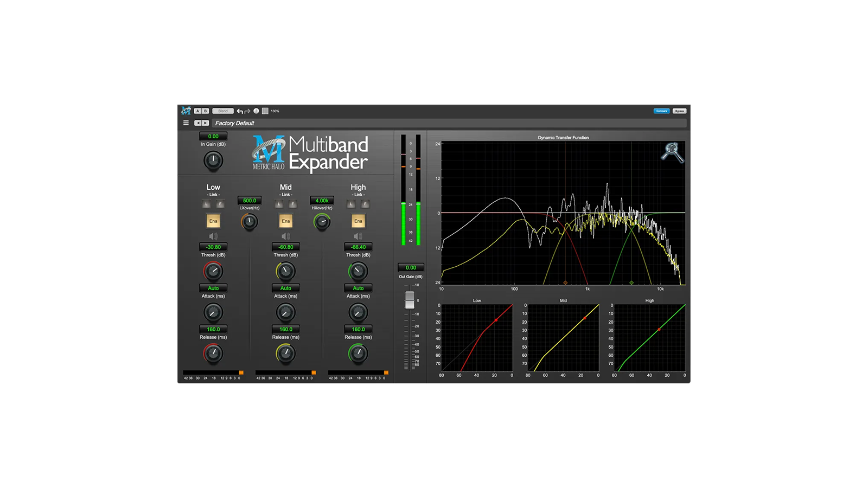Toggle Mid band link F button

click(293, 204)
